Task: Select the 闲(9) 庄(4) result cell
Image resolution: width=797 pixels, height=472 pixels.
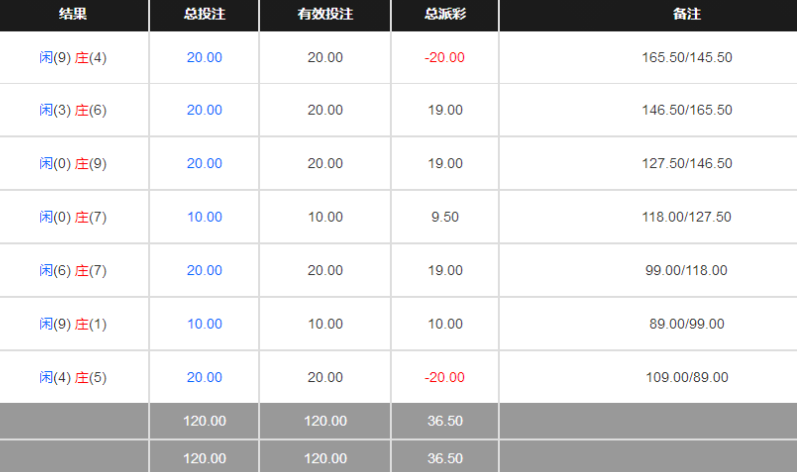Action: pos(73,57)
